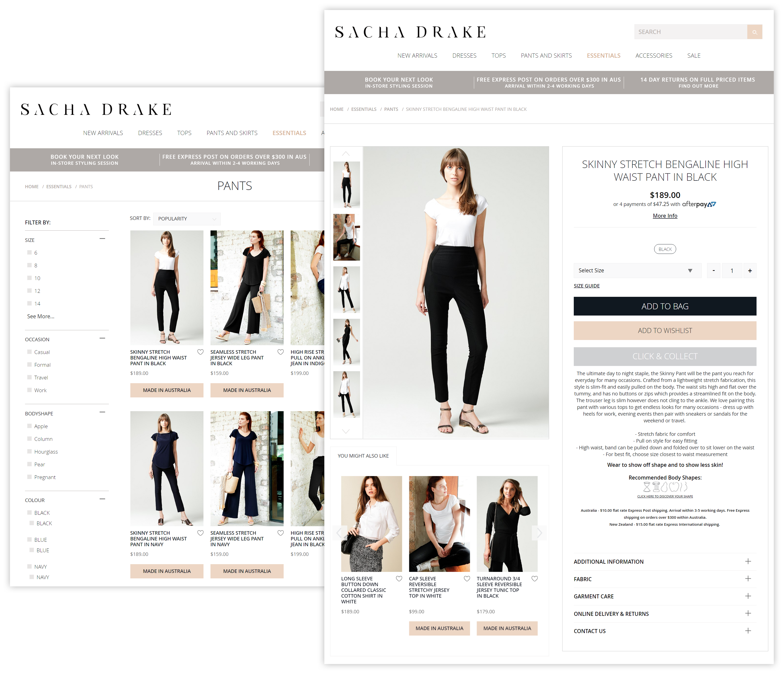
Task: Select the seated model product thumbnail
Action: pos(347,238)
